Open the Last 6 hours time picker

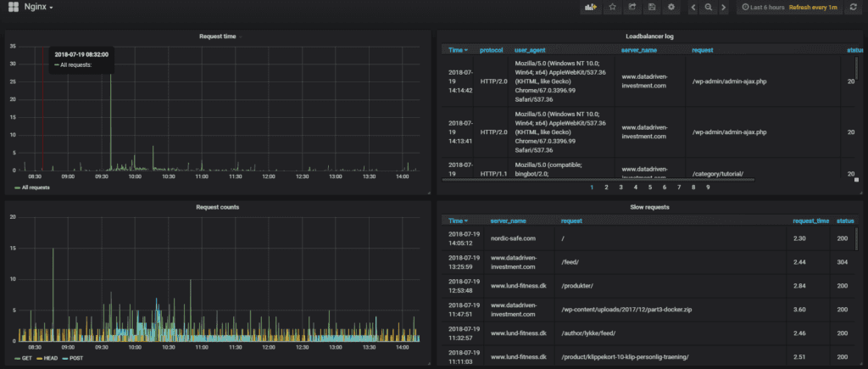(x=764, y=7)
